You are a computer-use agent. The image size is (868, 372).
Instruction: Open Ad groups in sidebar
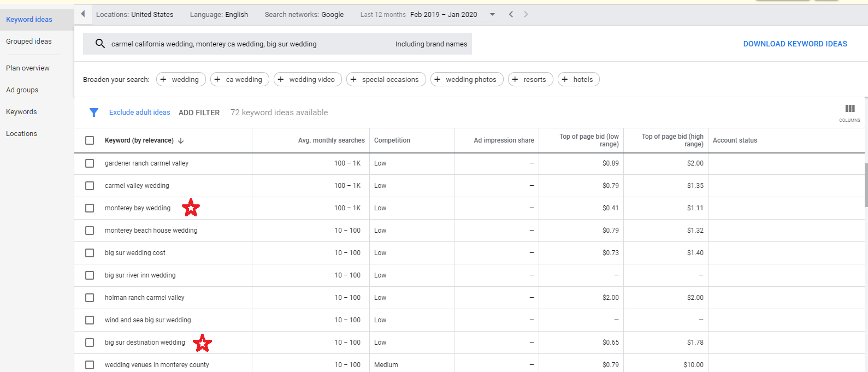pyautogui.click(x=22, y=90)
